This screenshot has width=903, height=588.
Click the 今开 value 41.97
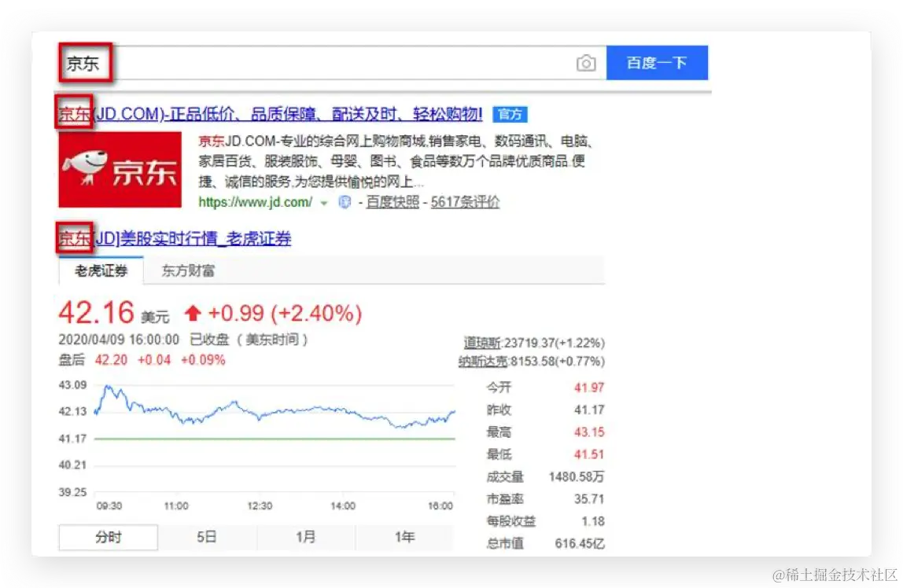coord(589,388)
